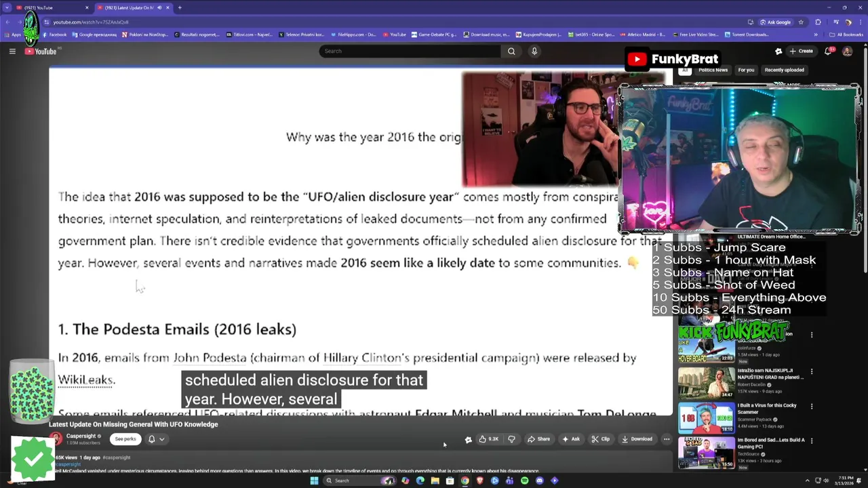The width and height of the screenshot is (868, 488).
Task: Click the browser address bar URL
Action: coord(91,22)
